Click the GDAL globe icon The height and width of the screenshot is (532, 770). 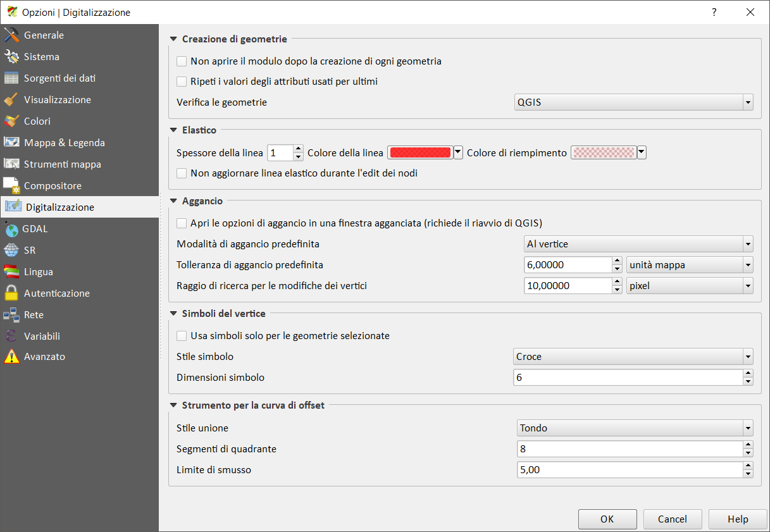click(x=11, y=229)
